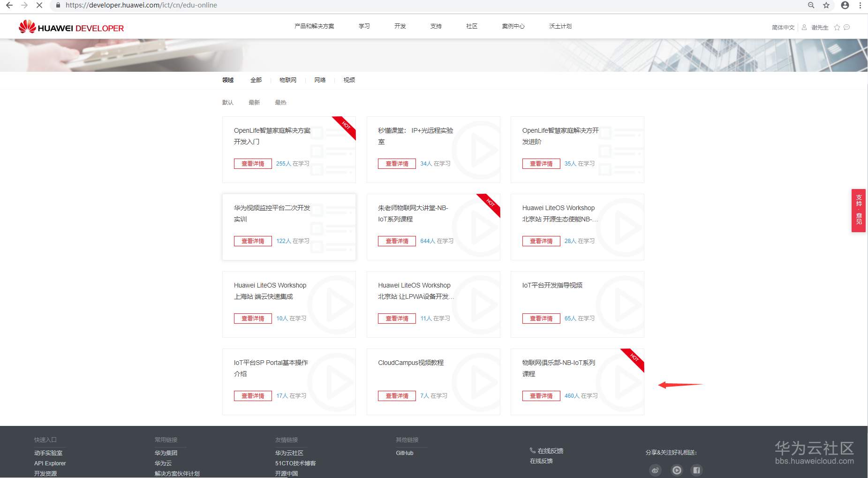View details of LiteOS Workshop 上海站

[253, 319]
